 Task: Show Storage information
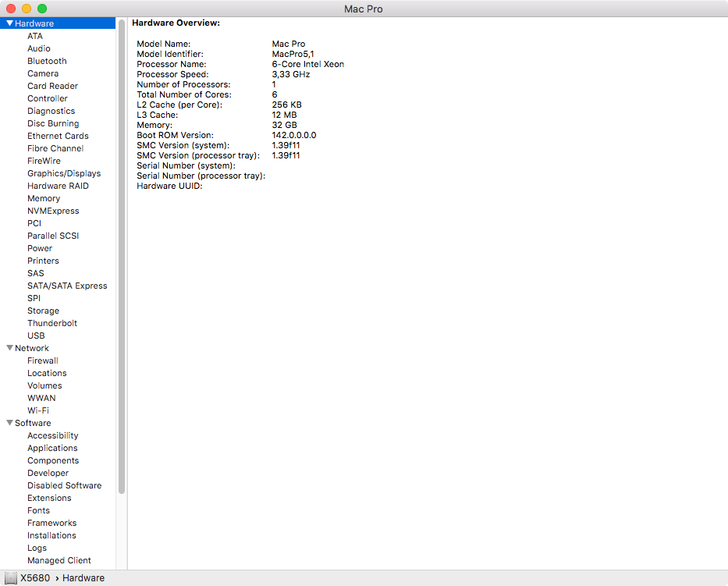point(43,311)
